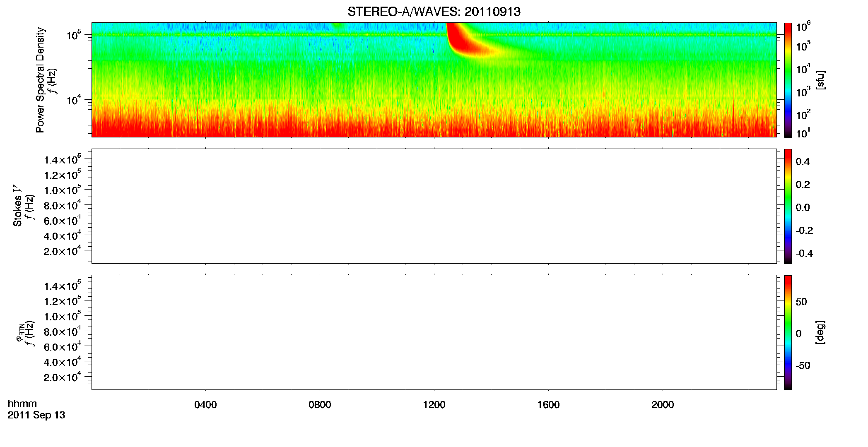The width and height of the screenshot is (868, 447).
Task: Click the title STEREO-A/WAVES: 20110913
Action: coord(434,12)
